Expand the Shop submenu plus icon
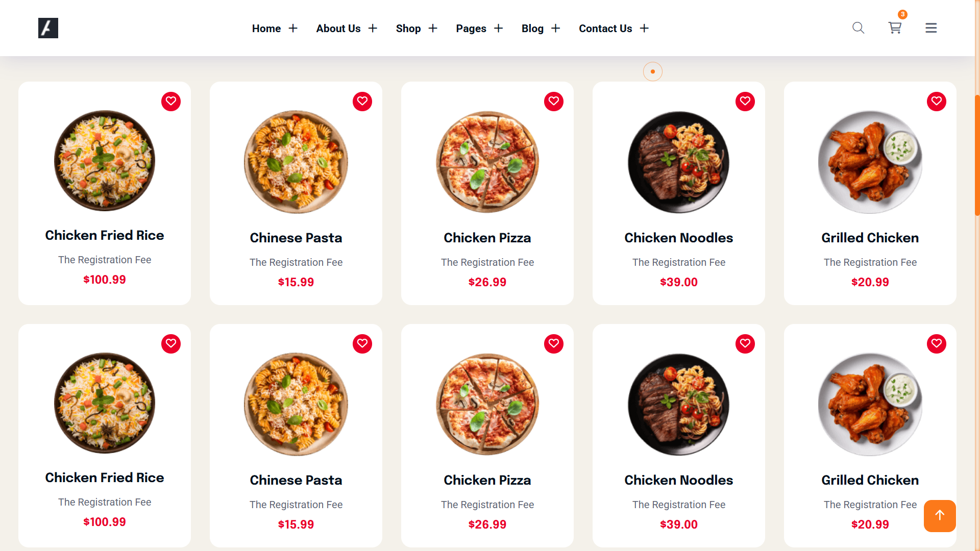 pyautogui.click(x=433, y=29)
